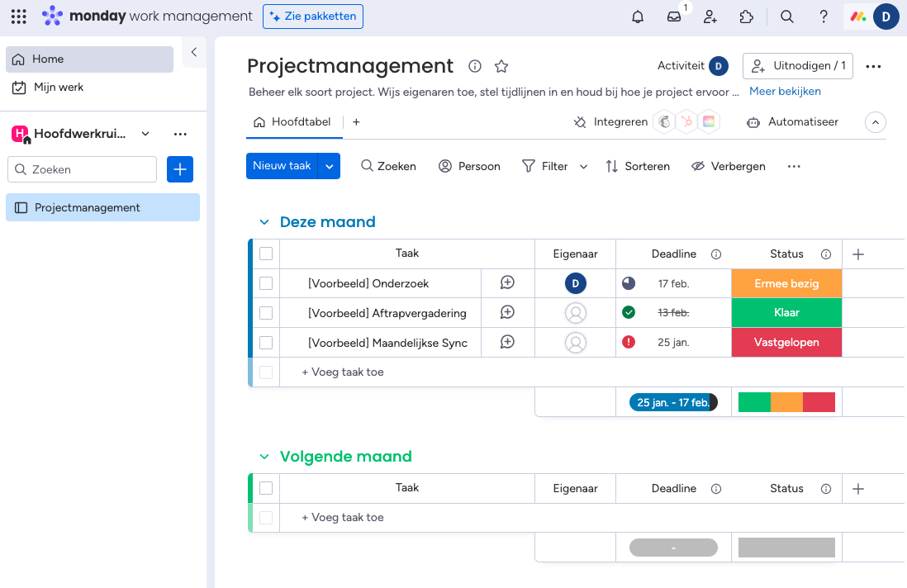This screenshot has width=907, height=588.
Task: Show board info next to Projectmanagement title
Action: (x=475, y=66)
